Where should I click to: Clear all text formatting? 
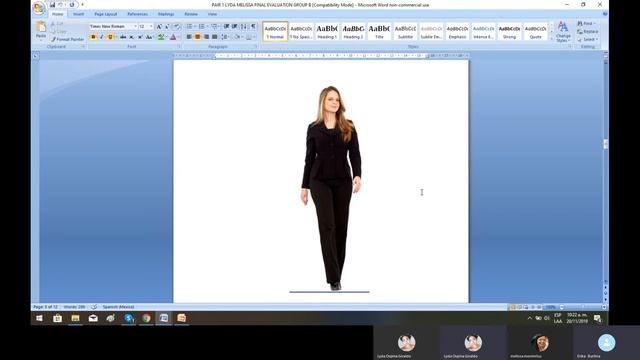[x=177, y=27]
